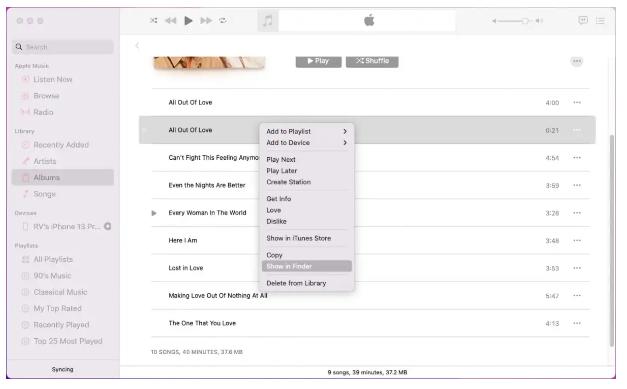Select Albums in the Library
This screenshot has height=389, width=627.
click(x=63, y=178)
